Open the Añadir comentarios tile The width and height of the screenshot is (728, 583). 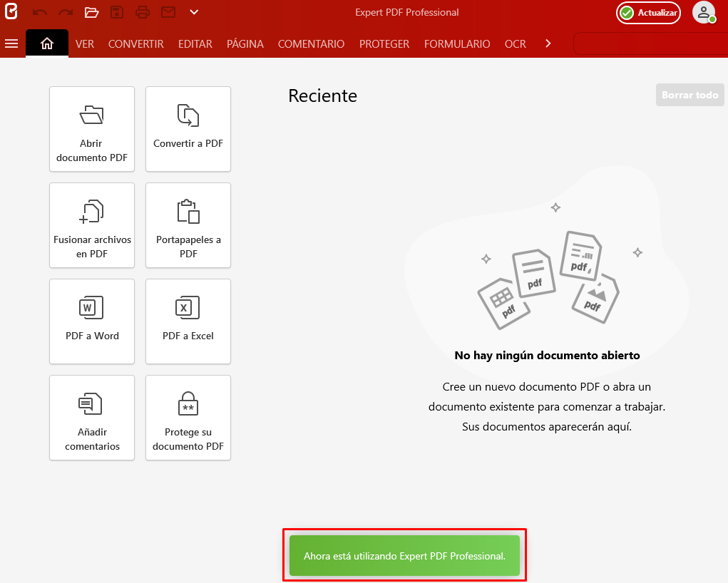[x=92, y=417]
